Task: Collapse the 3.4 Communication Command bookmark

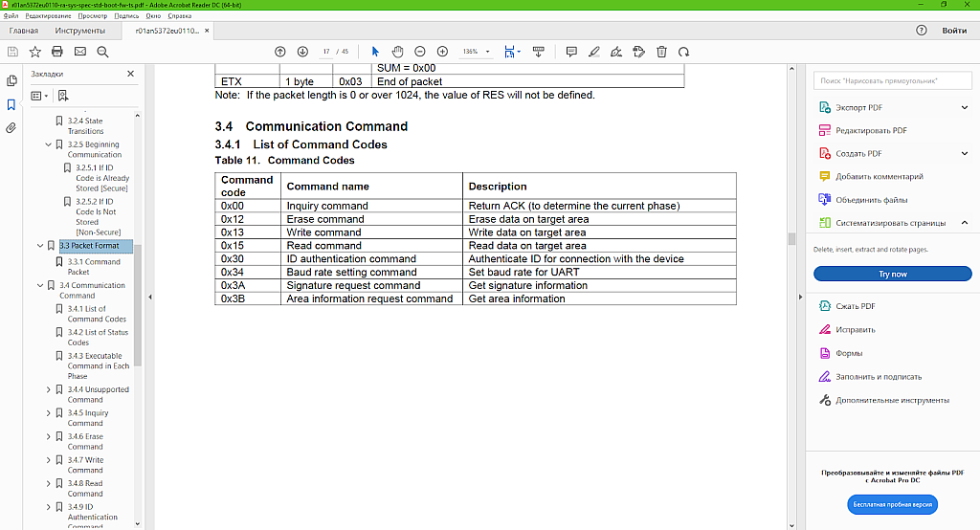Action: [x=38, y=285]
